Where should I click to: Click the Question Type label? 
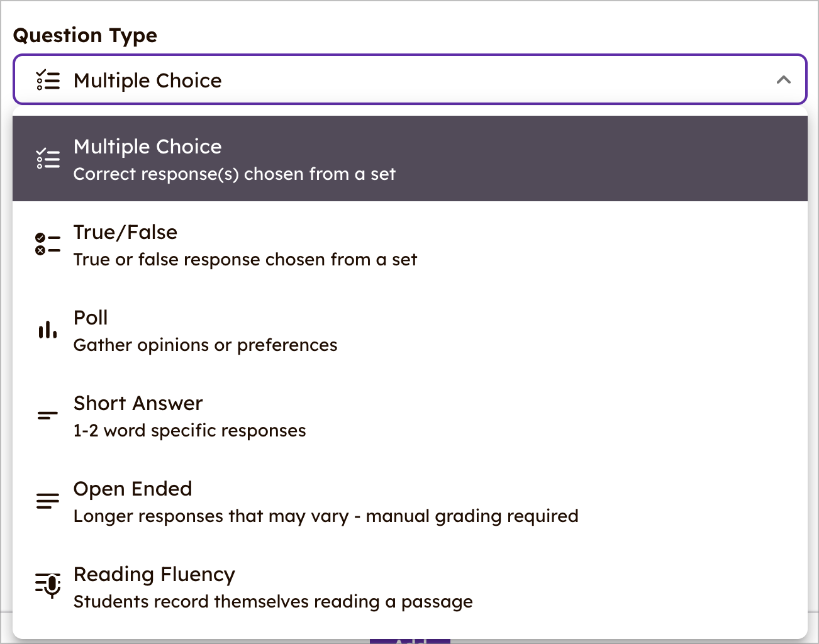pyautogui.click(x=85, y=35)
